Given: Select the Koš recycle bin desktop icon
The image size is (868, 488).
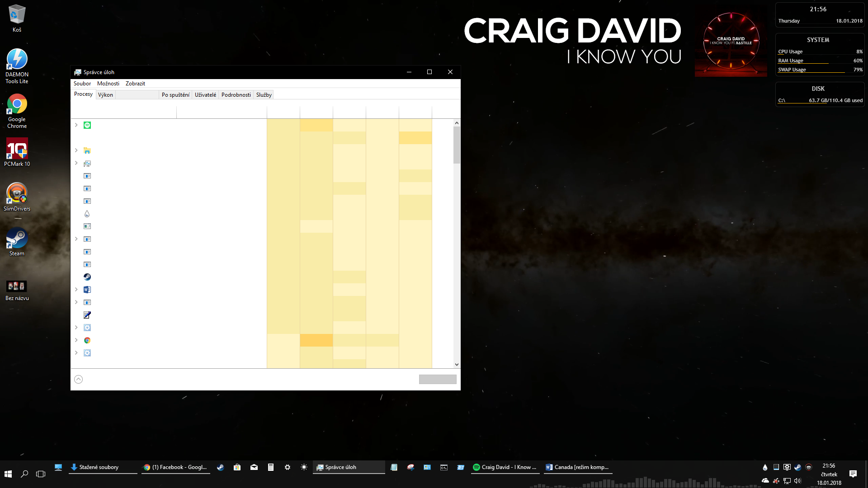Looking at the screenshot, I should pyautogui.click(x=17, y=19).
